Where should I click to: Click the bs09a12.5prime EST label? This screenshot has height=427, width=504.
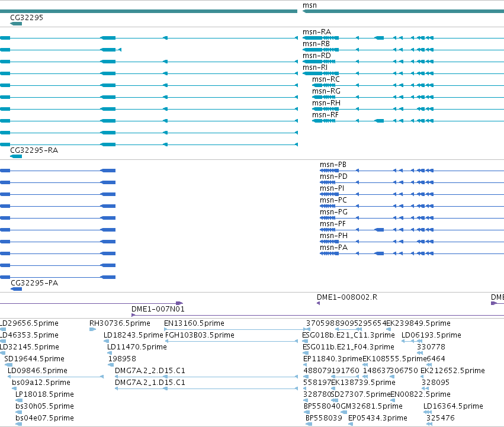[41, 383]
